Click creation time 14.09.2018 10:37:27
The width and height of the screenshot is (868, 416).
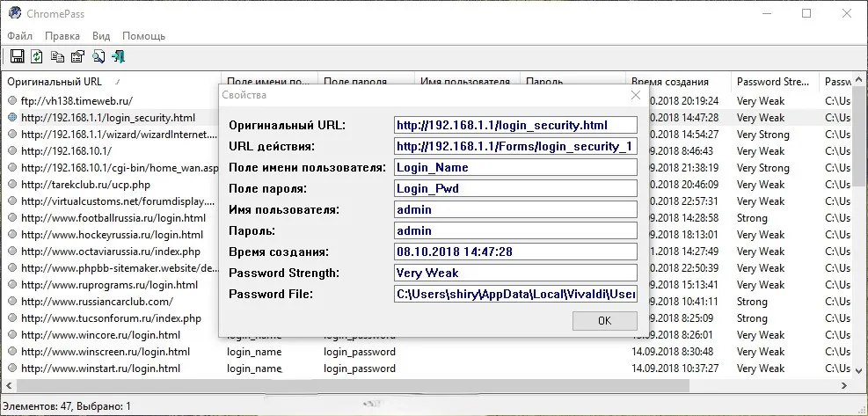point(675,368)
